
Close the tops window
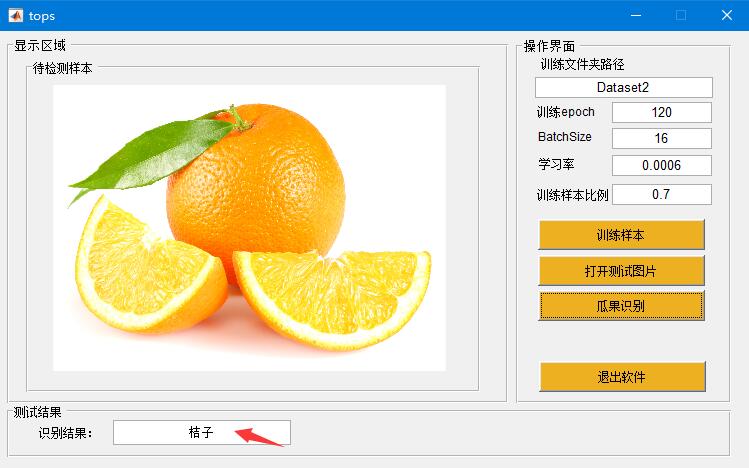[x=727, y=15]
